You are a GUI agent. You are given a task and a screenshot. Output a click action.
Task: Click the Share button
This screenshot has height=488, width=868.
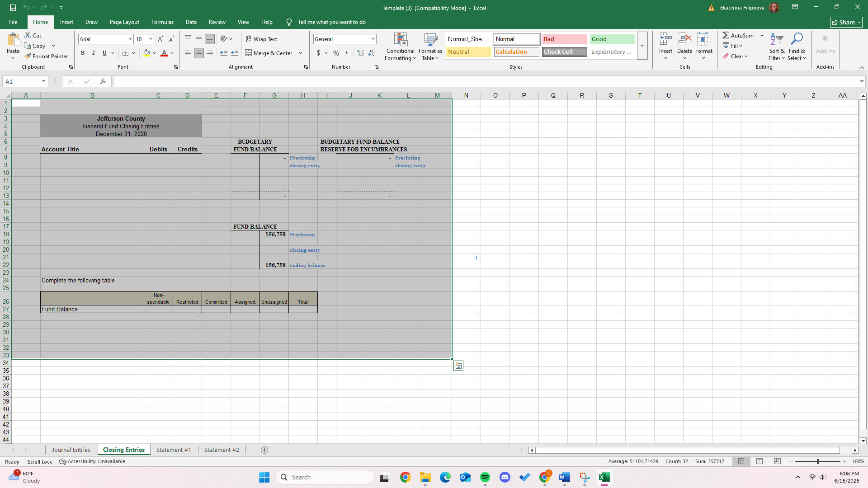click(846, 22)
